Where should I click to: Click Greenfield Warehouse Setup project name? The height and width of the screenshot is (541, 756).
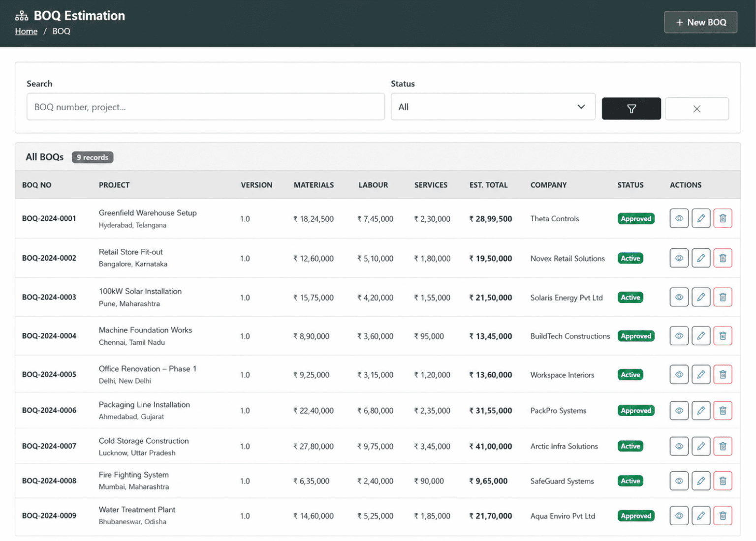point(148,212)
